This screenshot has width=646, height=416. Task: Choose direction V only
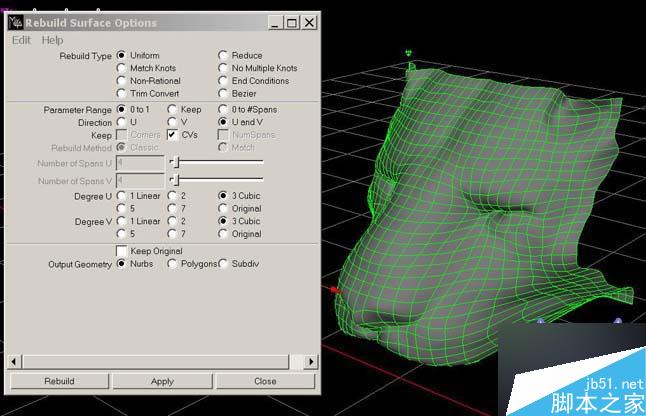tap(172, 122)
